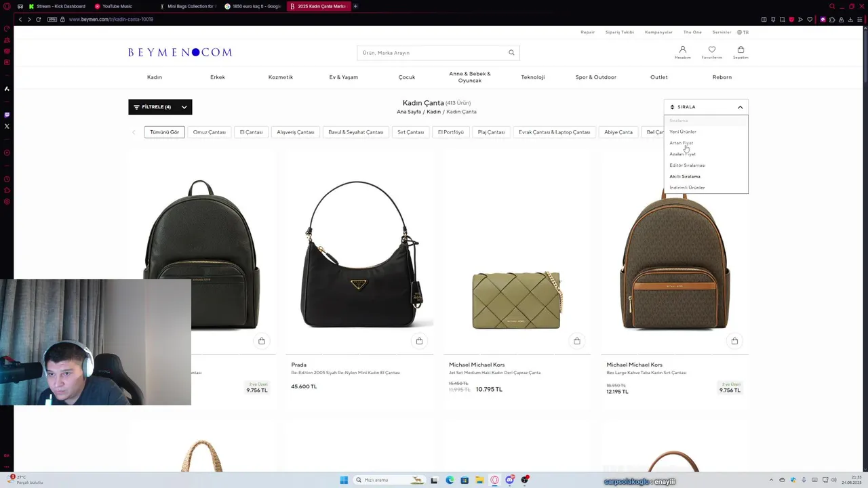Open the Kadın main menu

155,77
